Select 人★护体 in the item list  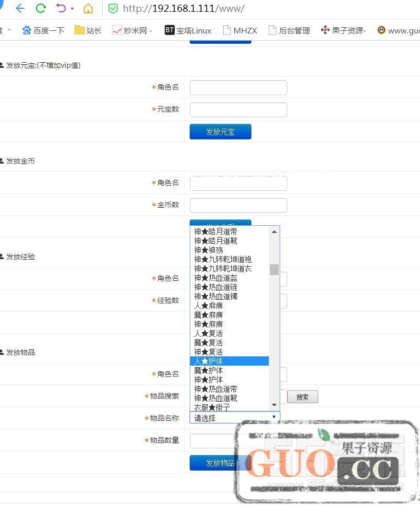pyautogui.click(x=229, y=361)
